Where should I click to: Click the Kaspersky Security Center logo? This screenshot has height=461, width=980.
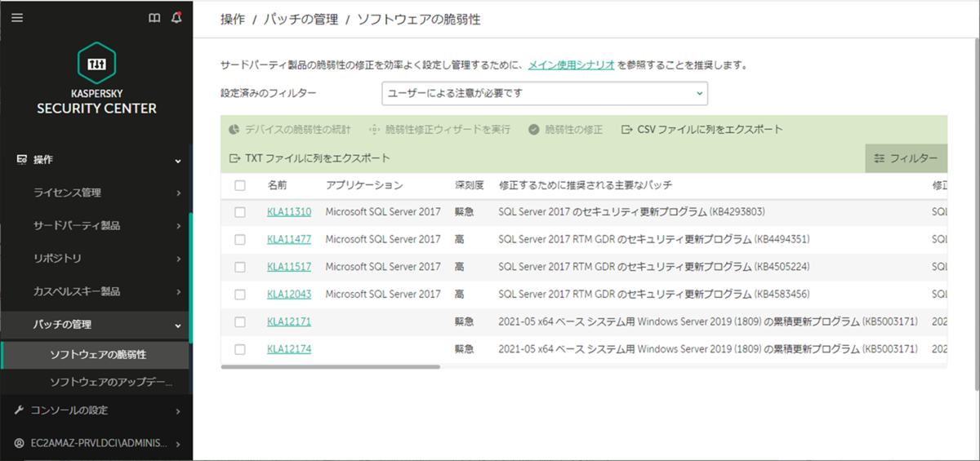point(96,79)
